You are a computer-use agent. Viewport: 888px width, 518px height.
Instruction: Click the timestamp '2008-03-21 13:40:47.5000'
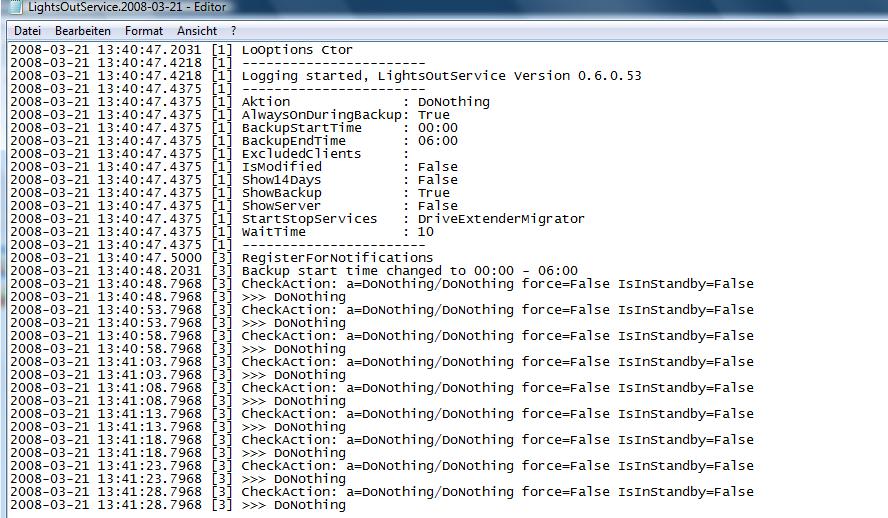point(106,258)
